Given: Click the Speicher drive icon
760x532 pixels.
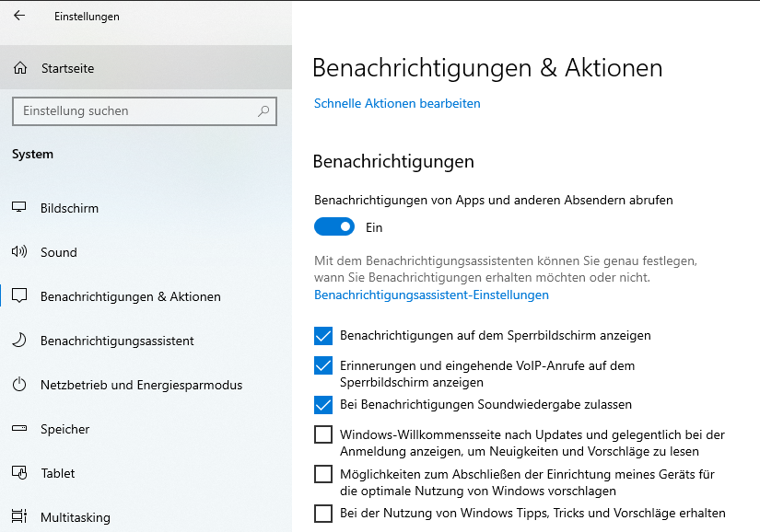Looking at the screenshot, I should [x=19, y=428].
